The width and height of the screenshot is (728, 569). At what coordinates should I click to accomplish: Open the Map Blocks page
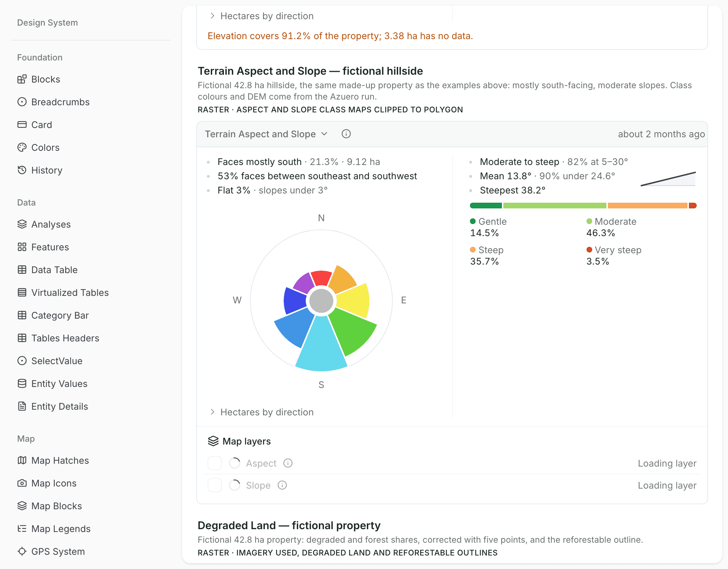pos(57,506)
